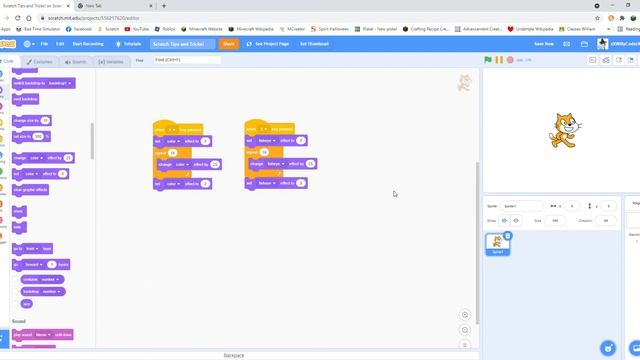Click Save Now in the menu bar
640x360 pixels.
click(544, 44)
